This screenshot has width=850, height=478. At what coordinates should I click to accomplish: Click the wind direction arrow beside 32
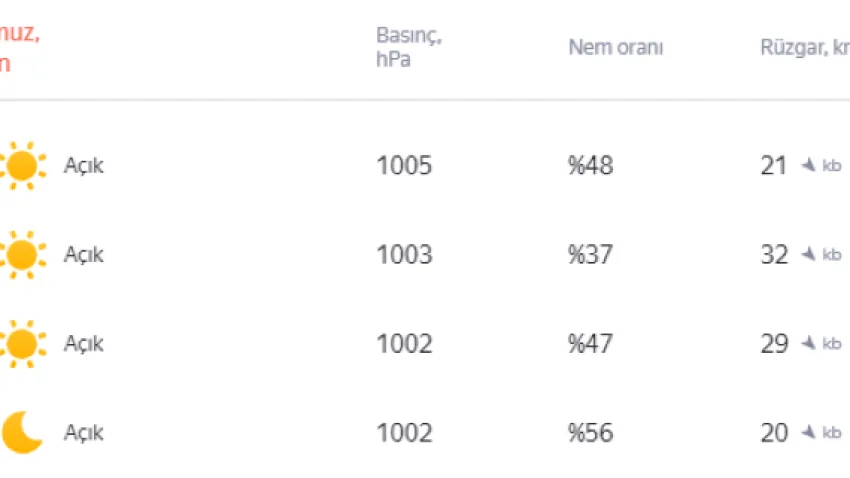pyautogui.click(x=808, y=255)
